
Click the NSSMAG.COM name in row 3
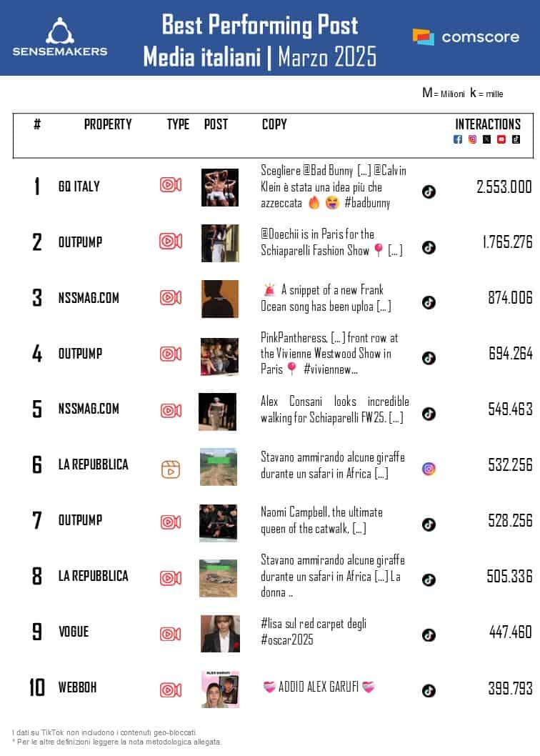click(x=89, y=297)
